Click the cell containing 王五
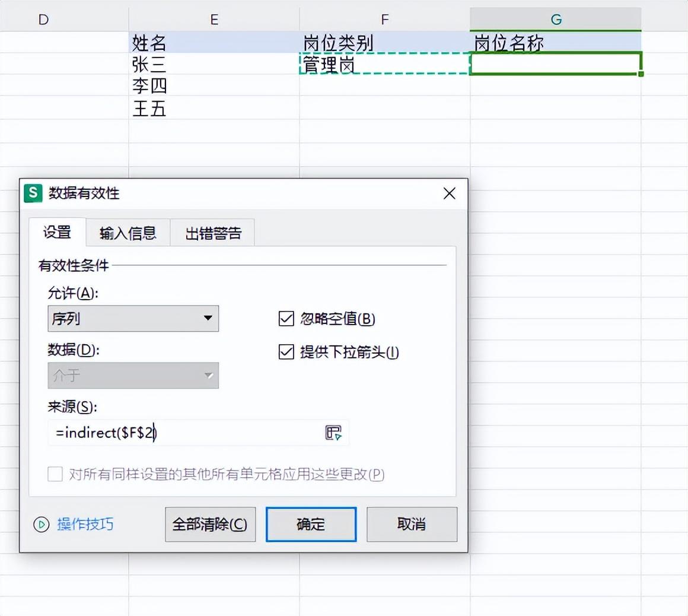Viewport: 688px width, 616px height. (214, 108)
